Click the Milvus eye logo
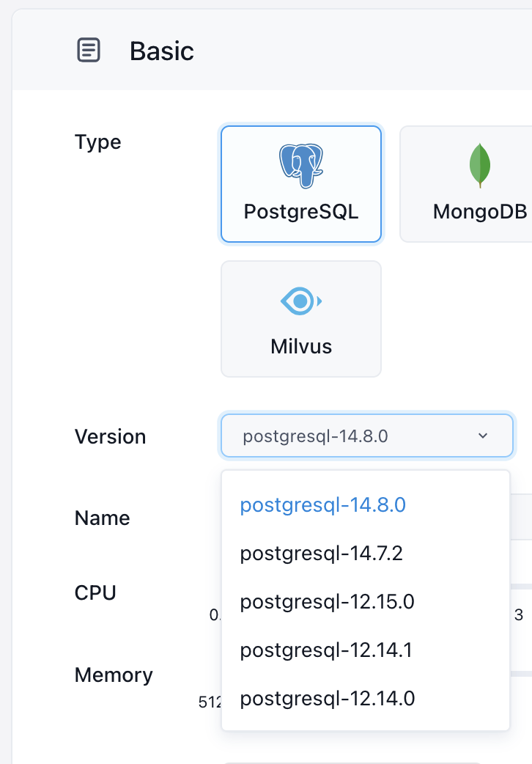532x764 pixels. point(301,301)
